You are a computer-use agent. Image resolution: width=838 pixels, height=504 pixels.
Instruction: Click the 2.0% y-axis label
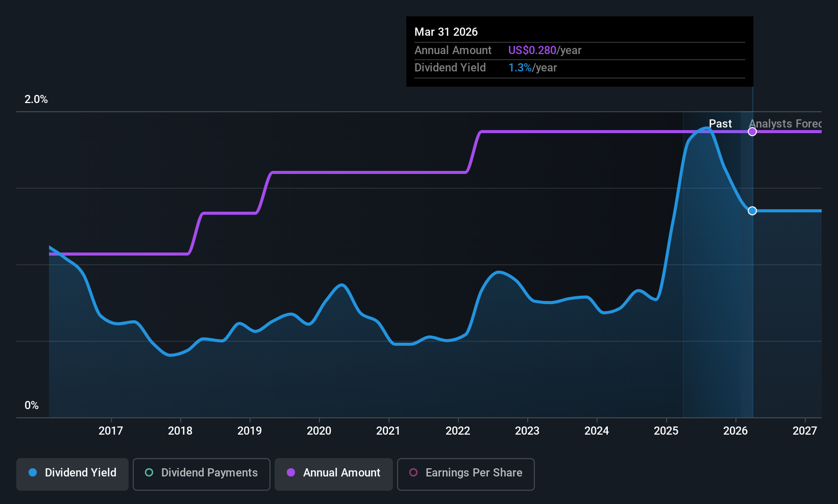pos(36,99)
